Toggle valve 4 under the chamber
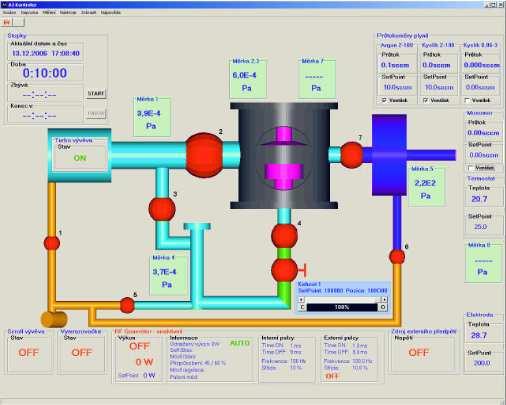The height and width of the screenshot is (405, 506). (284, 236)
